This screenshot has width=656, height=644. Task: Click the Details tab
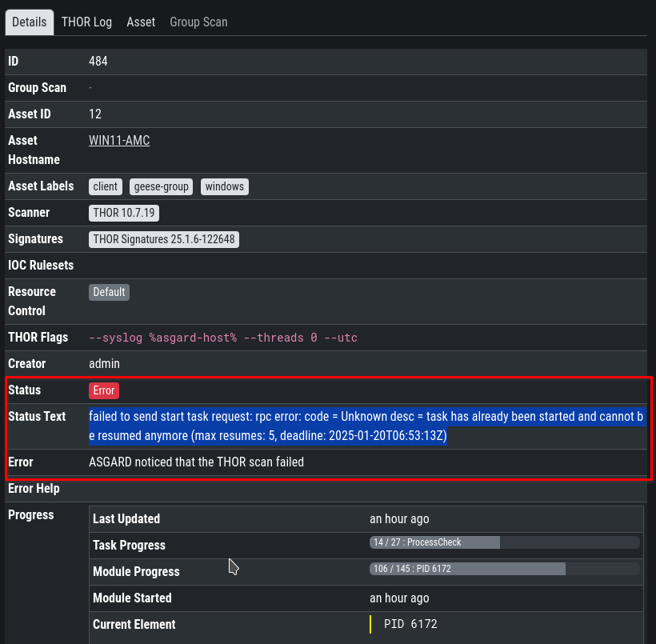click(30, 22)
